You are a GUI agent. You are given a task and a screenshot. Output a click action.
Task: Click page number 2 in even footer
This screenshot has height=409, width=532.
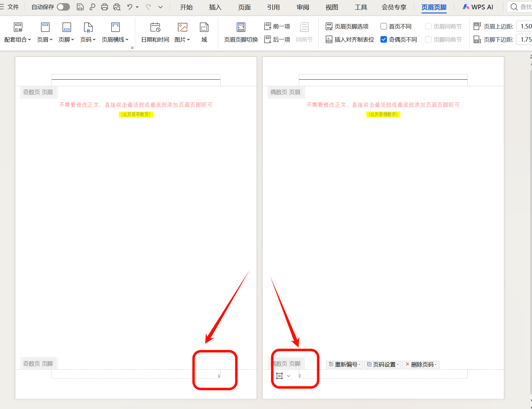pos(300,376)
